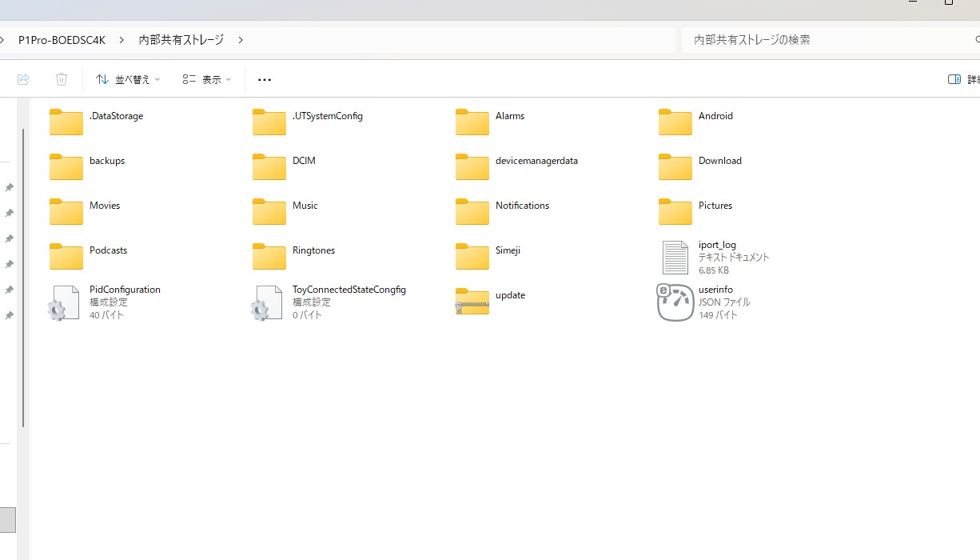Open the update zipped folder

(472, 302)
